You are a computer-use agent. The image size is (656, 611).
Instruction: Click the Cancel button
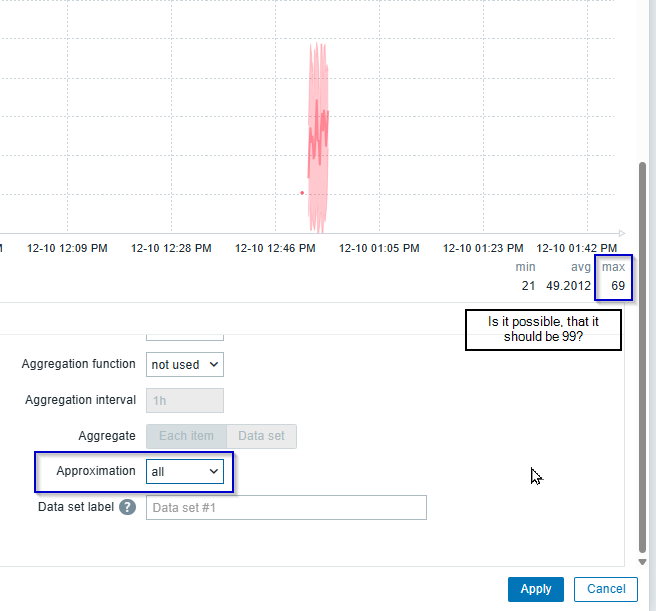606,589
